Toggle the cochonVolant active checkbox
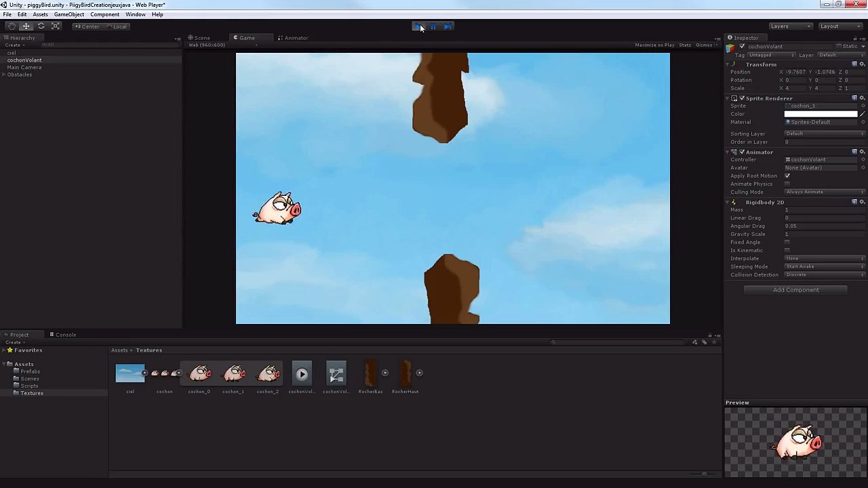 point(742,47)
